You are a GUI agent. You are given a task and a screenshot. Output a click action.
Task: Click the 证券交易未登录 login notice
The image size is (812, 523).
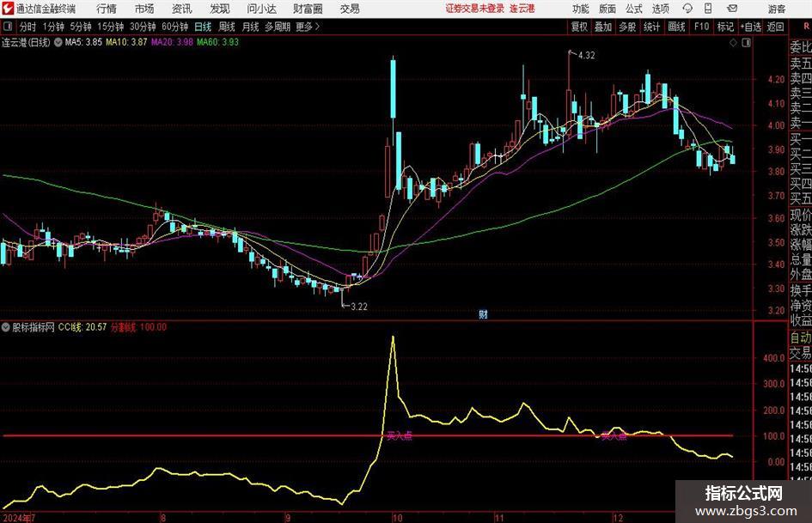(475, 9)
